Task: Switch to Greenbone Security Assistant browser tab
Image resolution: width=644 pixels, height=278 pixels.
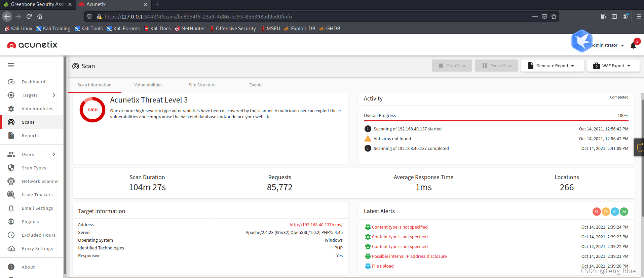Action: coord(37,4)
